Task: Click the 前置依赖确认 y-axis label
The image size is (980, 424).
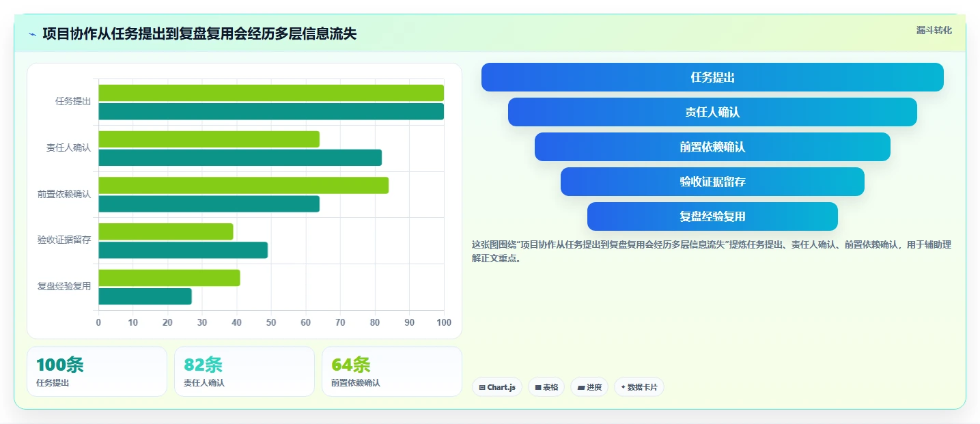Action: (64, 194)
